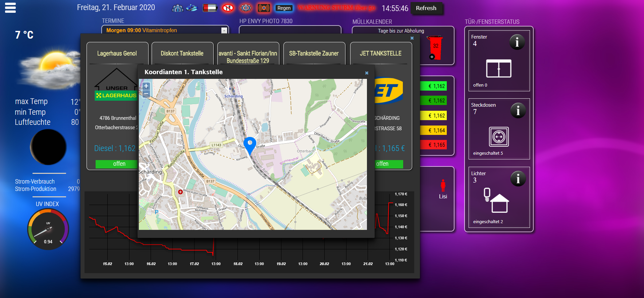Zoom out on the map

[x=146, y=94]
